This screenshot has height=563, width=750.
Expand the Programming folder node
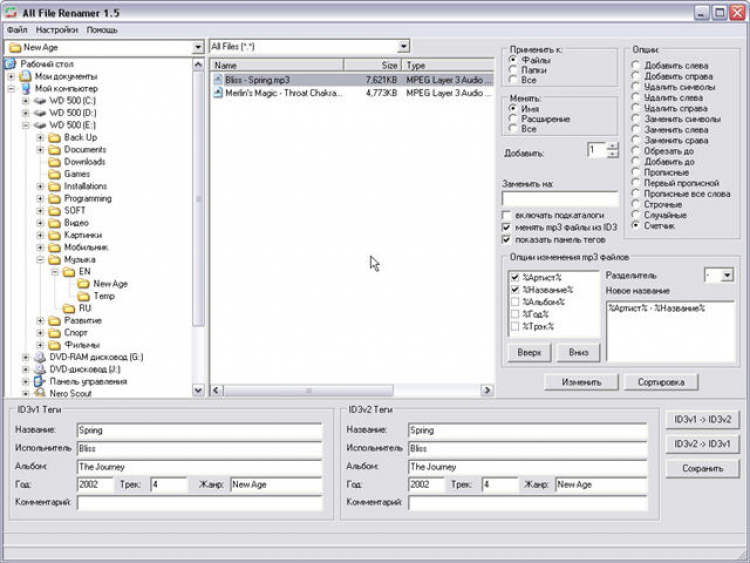(40, 199)
